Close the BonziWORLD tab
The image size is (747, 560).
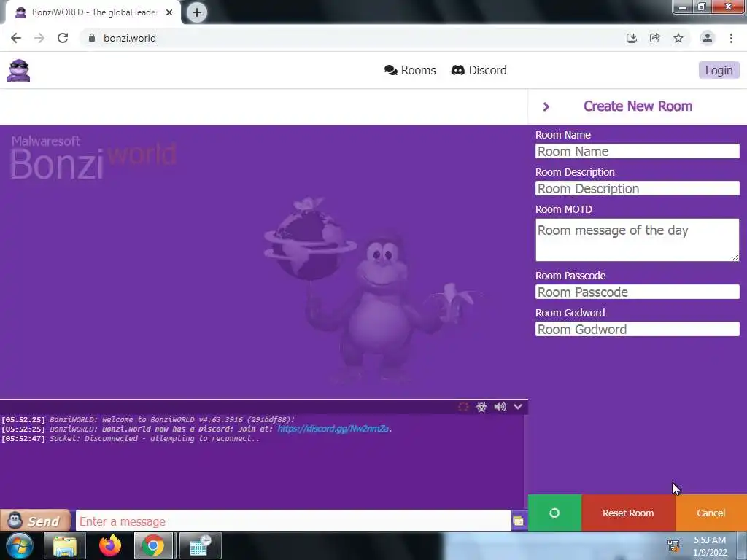point(169,12)
